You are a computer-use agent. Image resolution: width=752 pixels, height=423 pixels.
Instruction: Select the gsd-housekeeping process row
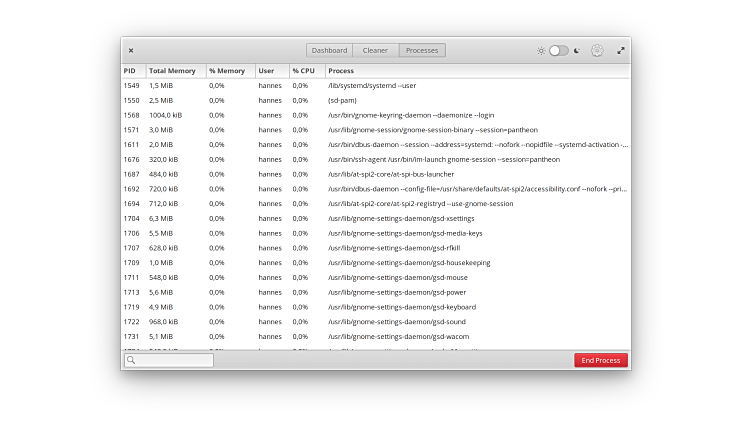coord(409,263)
